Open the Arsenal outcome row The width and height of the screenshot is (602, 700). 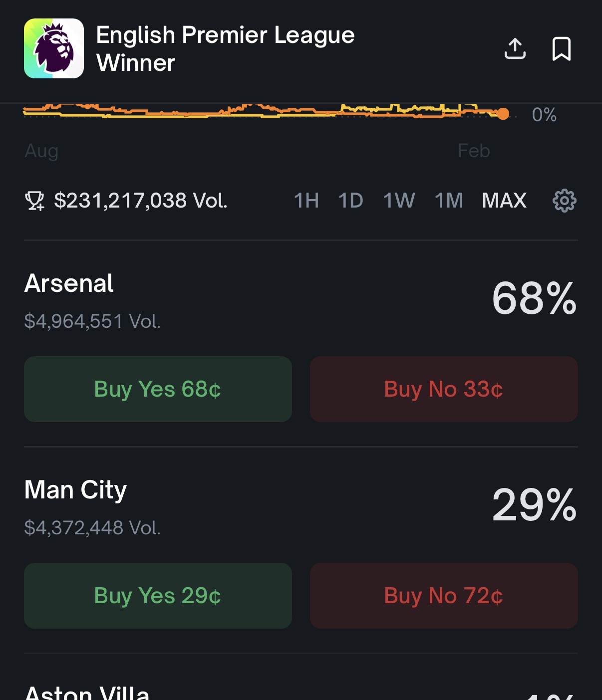click(69, 283)
